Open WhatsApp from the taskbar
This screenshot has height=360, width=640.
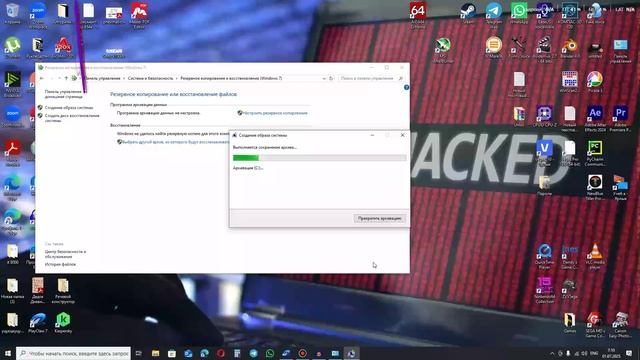click(270, 353)
